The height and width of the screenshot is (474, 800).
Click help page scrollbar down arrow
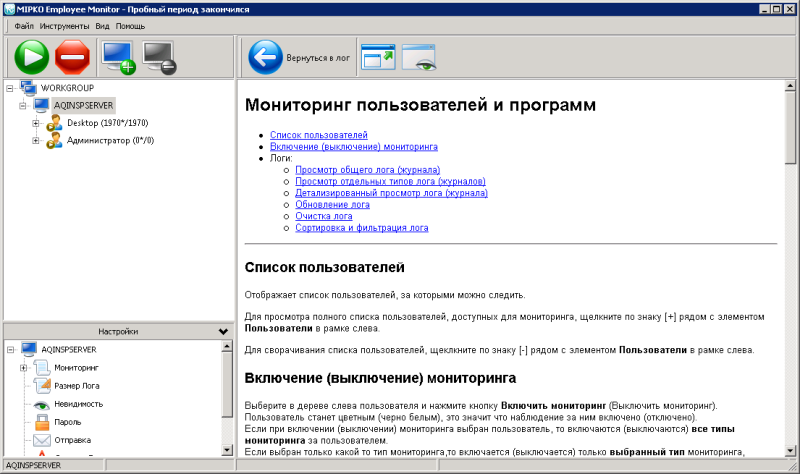(x=790, y=451)
